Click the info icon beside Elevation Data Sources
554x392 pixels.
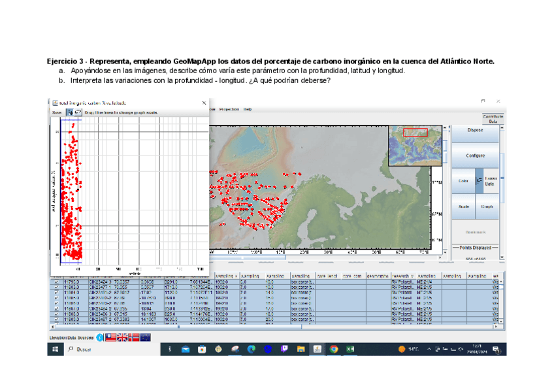pyautogui.click(x=100, y=337)
